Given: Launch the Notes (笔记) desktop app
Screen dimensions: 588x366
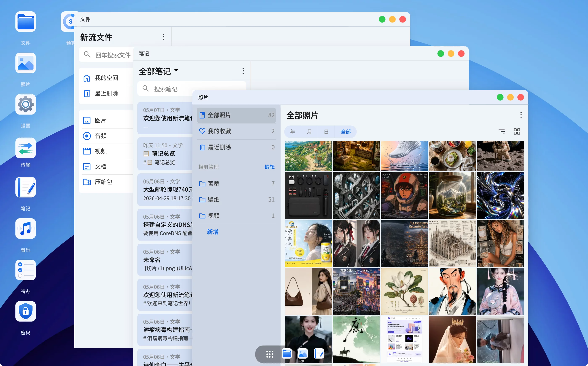Looking at the screenshot, I should [x=25, y=187].
